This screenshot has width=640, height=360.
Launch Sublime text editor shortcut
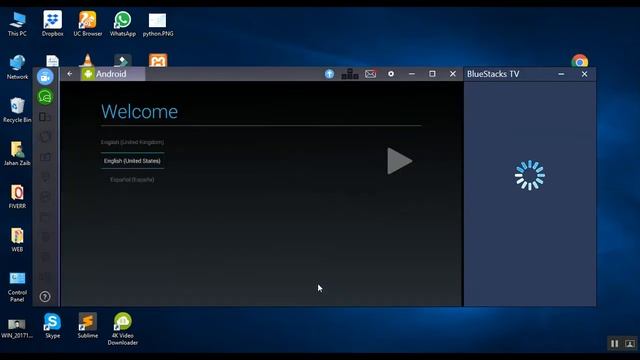[88, 326]
